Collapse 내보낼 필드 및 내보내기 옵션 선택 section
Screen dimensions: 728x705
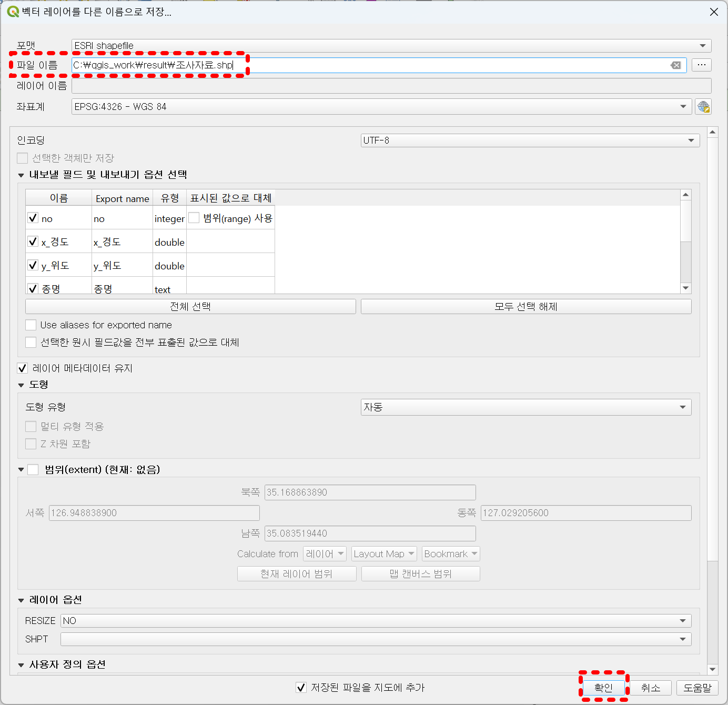click(21, 175)
